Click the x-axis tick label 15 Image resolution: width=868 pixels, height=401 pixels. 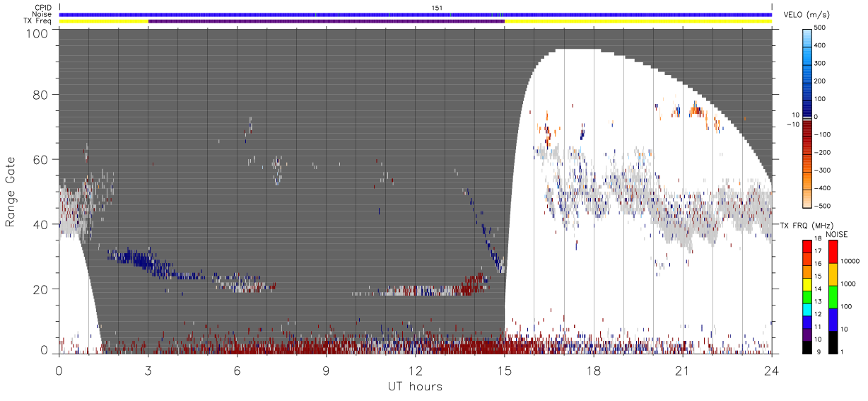pos(504,371)
